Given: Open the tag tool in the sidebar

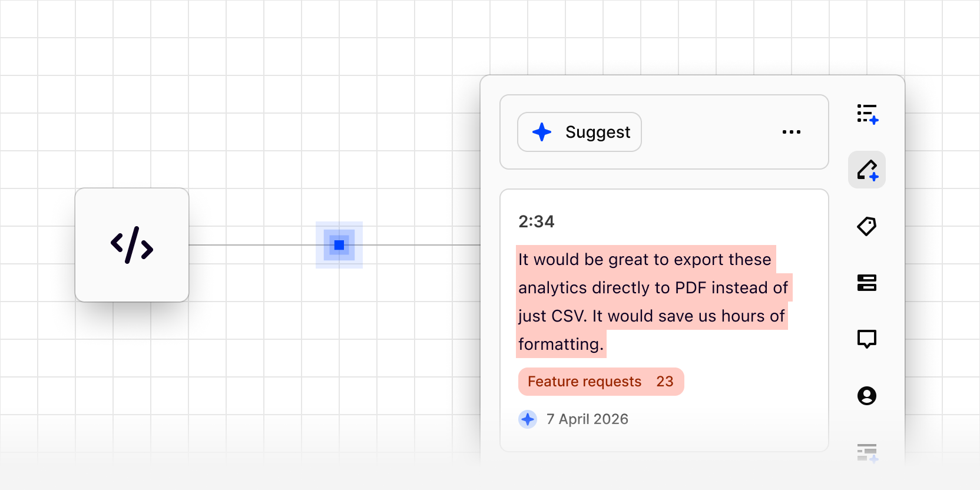Looking at the screenshot, I should (x=866, y=226).
